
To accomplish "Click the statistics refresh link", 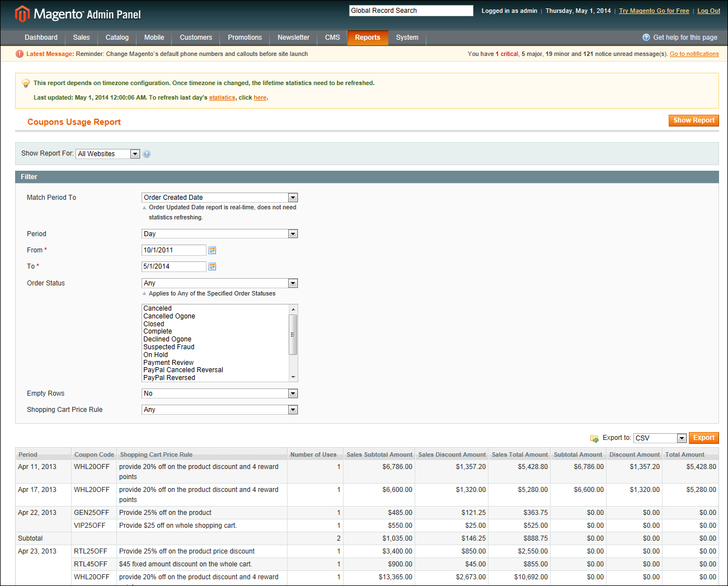I will [x=222, y=97].
